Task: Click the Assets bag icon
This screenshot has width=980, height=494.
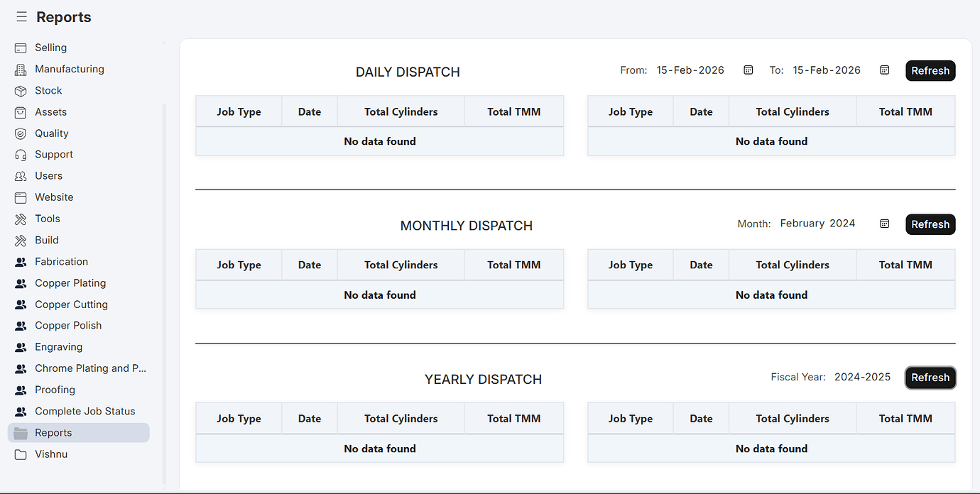Action: point(21,112)
